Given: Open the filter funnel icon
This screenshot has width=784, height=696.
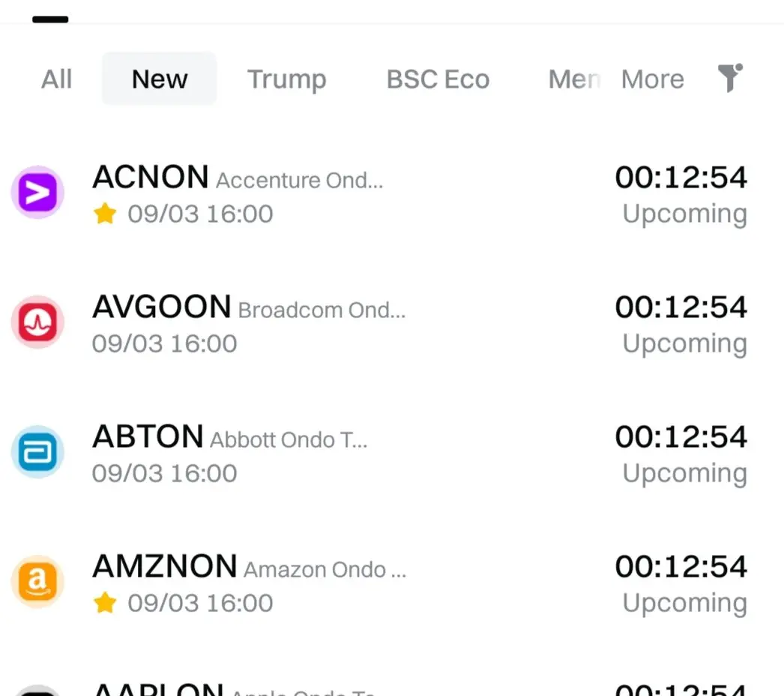Looking at the screenshot, I should coord(730,78).
